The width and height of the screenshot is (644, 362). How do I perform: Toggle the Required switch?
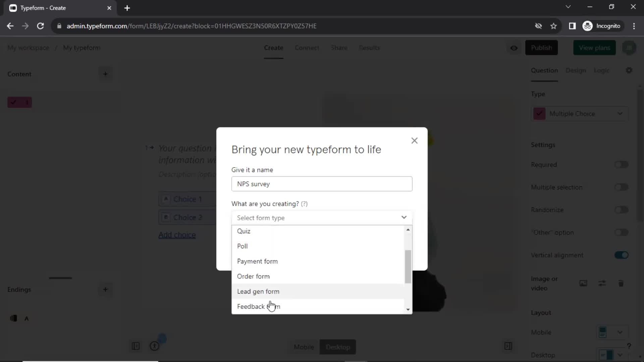click(621, 165)
